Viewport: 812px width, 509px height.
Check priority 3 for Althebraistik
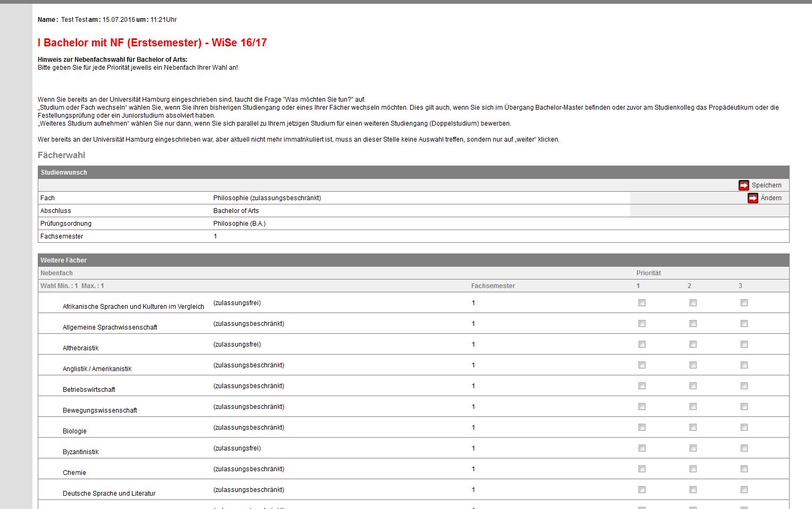[744, 344]
